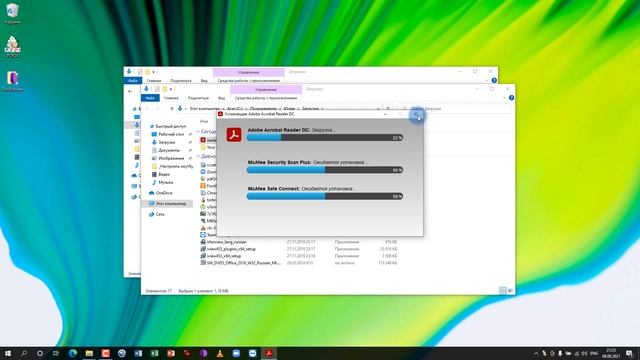Open the Поделиться tab in the back Explorer window
640x360 pixels.
(x=181, y=81)
